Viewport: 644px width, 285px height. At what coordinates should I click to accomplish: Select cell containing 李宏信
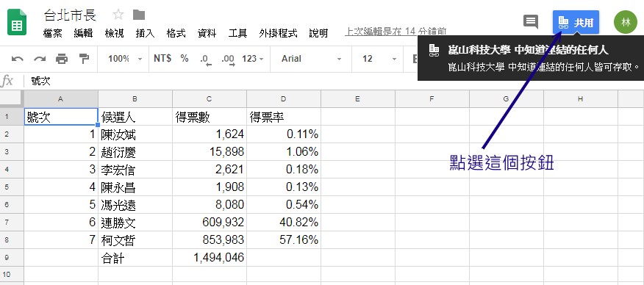(135, 170)
